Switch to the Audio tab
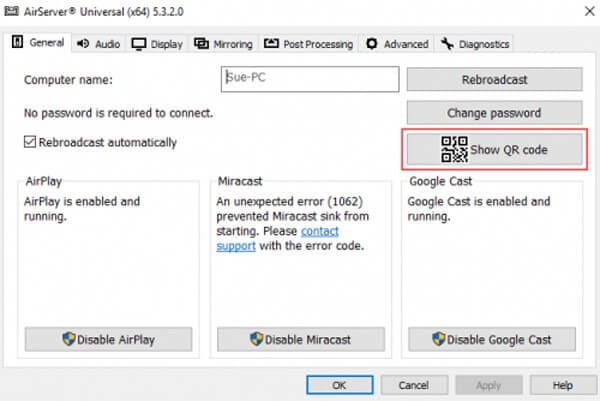Image resolution: width=600 pixels, height=401 pixels. (98, 44)
